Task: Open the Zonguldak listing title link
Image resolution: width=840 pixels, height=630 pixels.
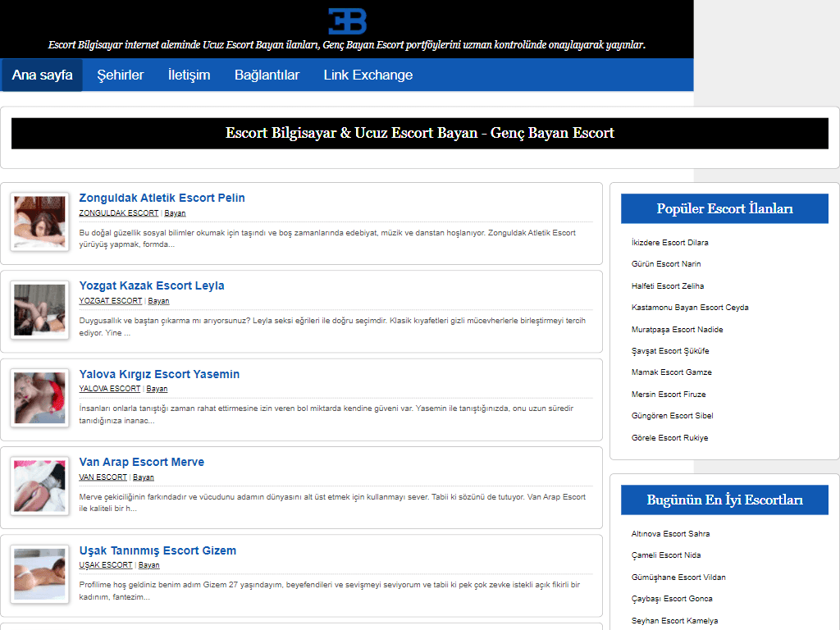Action: 162,198
